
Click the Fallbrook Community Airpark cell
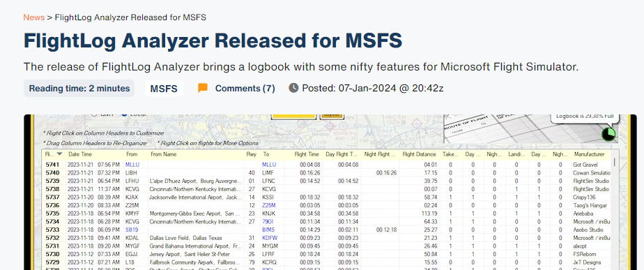point(195,262)
